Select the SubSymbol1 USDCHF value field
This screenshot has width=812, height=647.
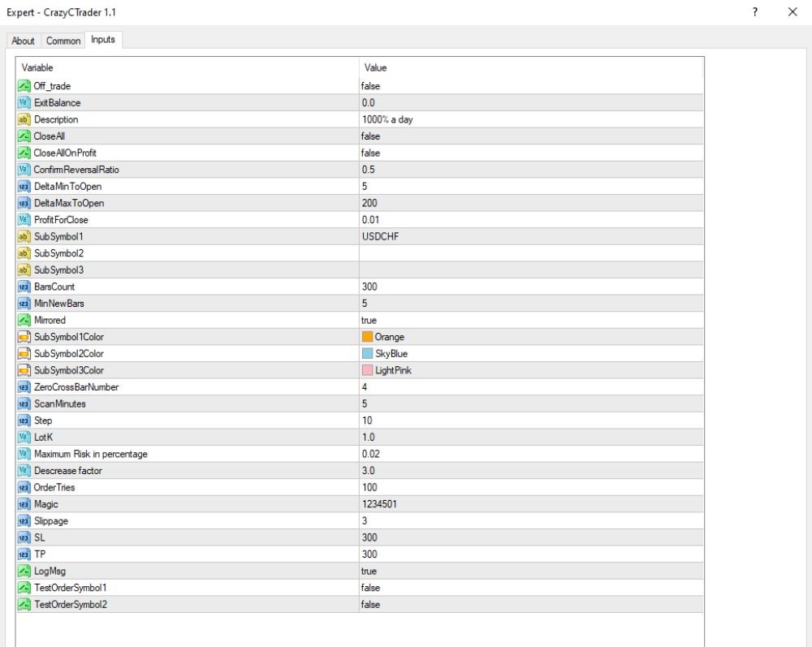(x=531, y=236)
